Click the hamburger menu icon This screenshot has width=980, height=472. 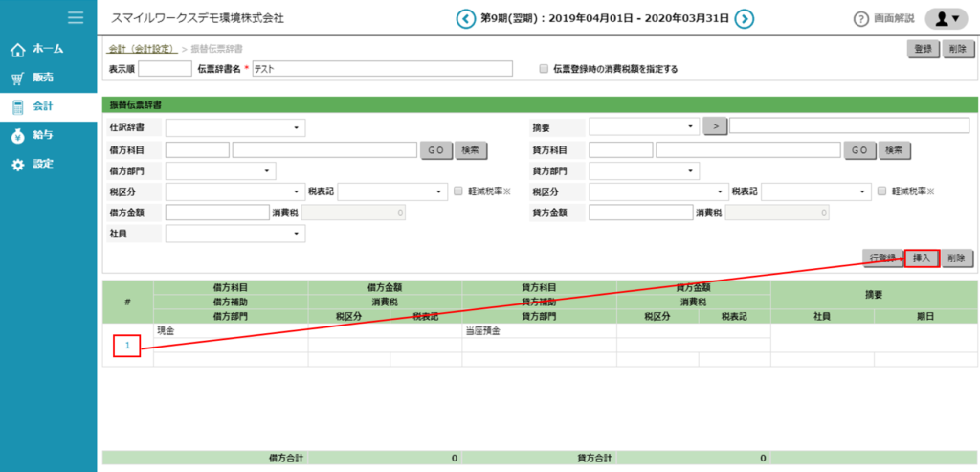(x=76, y=17)
